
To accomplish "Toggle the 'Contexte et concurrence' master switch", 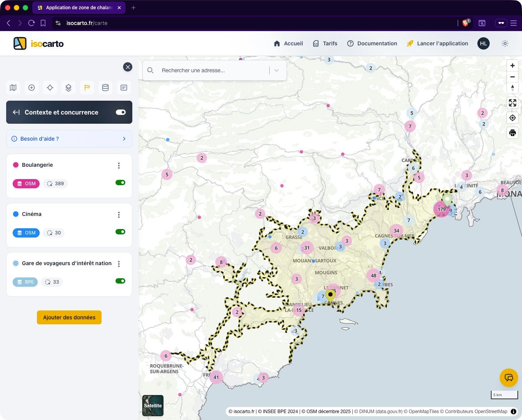I will [120, 112].
